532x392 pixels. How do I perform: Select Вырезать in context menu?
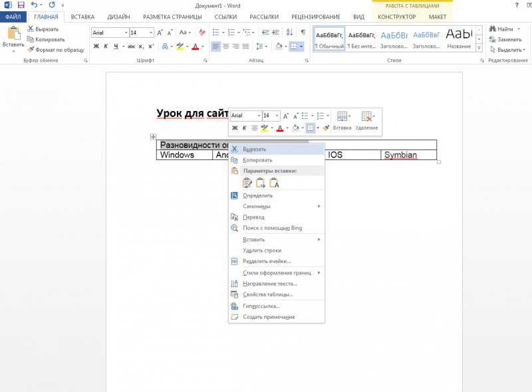coord(277,149)
